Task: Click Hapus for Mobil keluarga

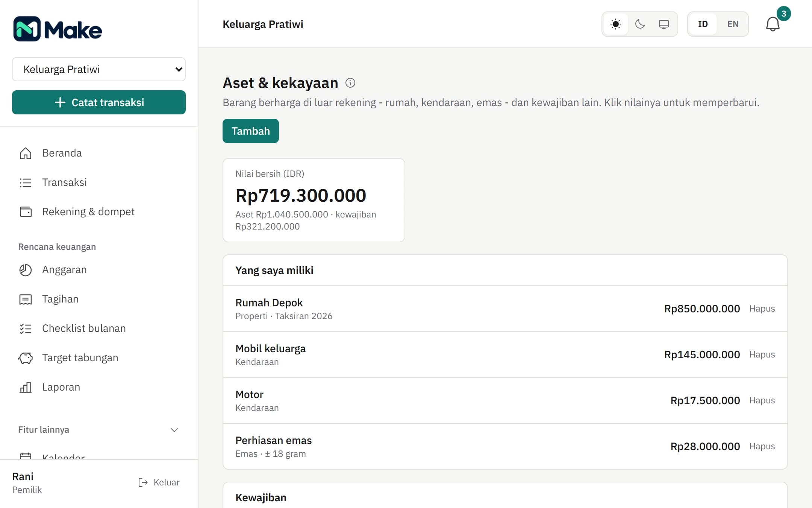Action: [762, 354]
